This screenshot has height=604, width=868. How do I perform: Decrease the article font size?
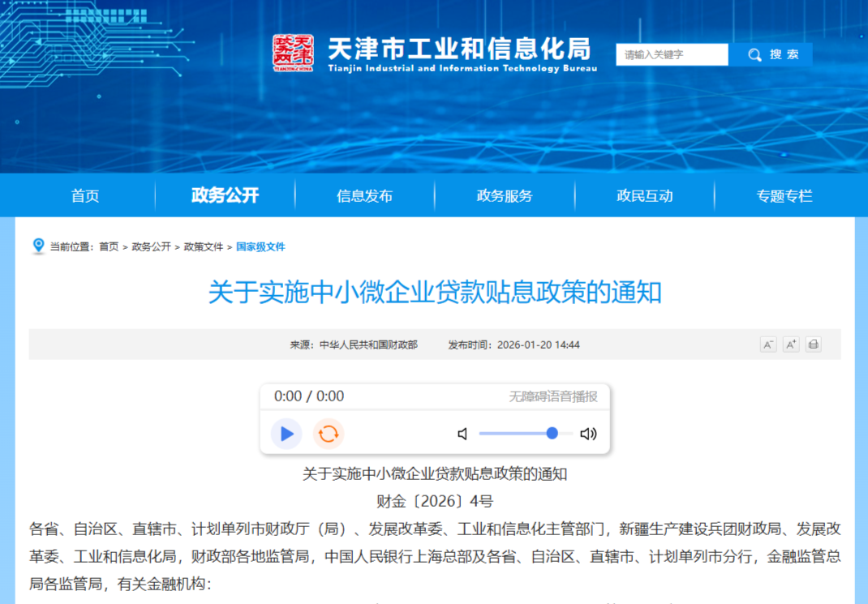point(767,345)
